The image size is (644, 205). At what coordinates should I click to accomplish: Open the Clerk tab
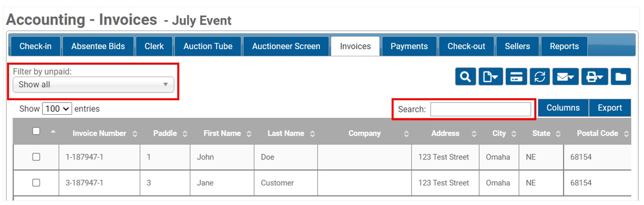click(x=154, y=46)
